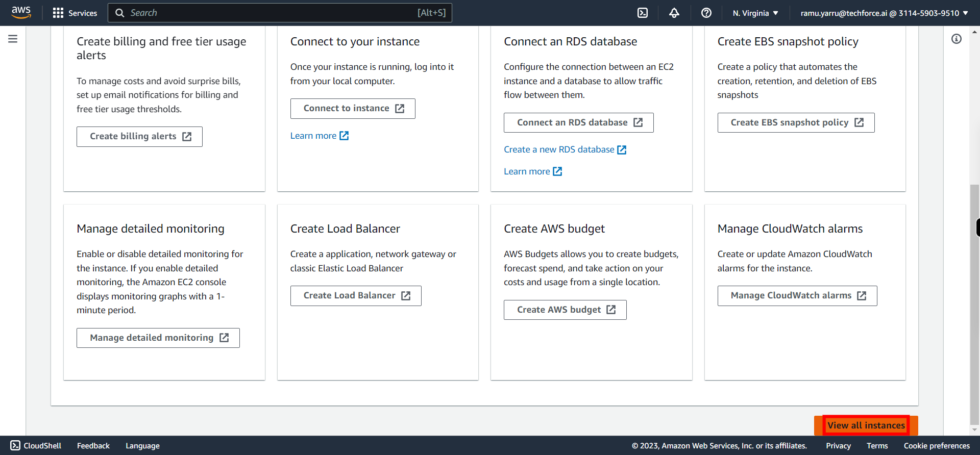Image resolution: width=980 pixels, height=455 pixels.
Task: Click Create EBS snapshot policy button
Action: point(796,122)
